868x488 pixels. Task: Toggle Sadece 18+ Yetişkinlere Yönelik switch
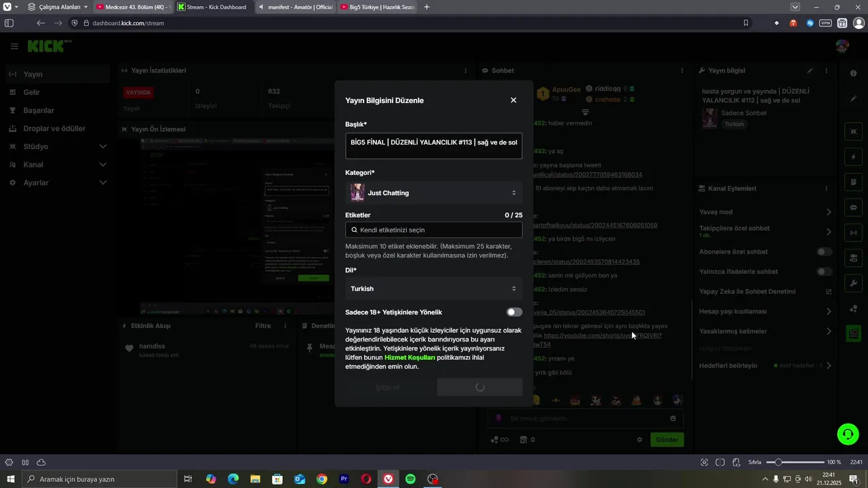click(x=514, y=312)
